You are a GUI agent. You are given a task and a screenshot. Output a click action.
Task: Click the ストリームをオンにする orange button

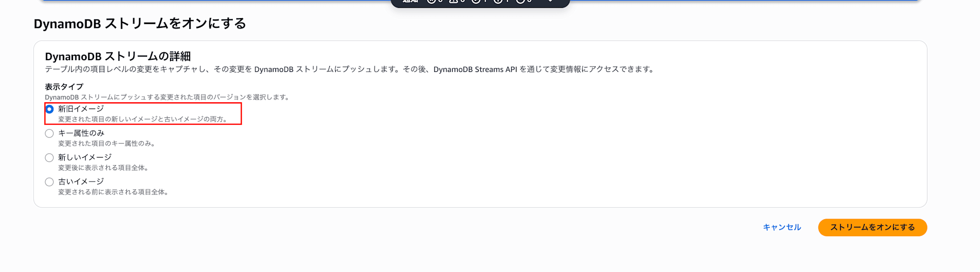[x=872, y=227]
